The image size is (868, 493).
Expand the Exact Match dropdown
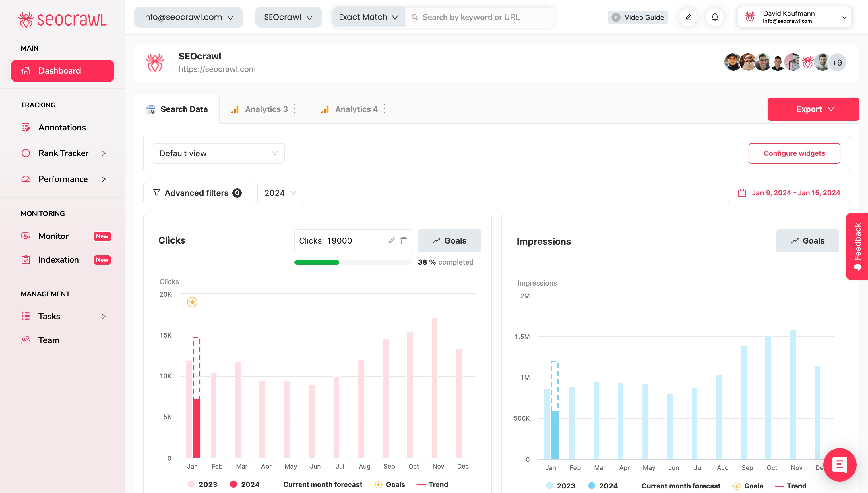click(x=368, y=17)
